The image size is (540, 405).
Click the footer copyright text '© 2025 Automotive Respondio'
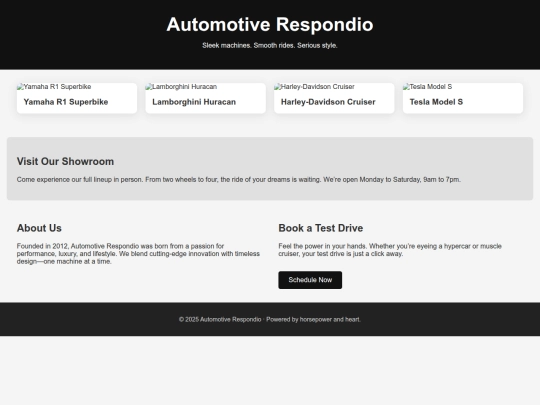pyautogui.click(x=220, y=320)
